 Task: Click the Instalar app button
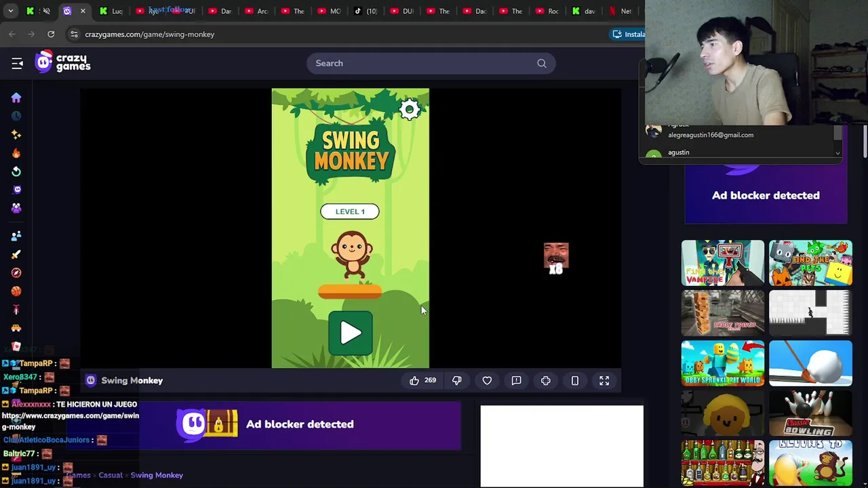(x=629, y=34)
